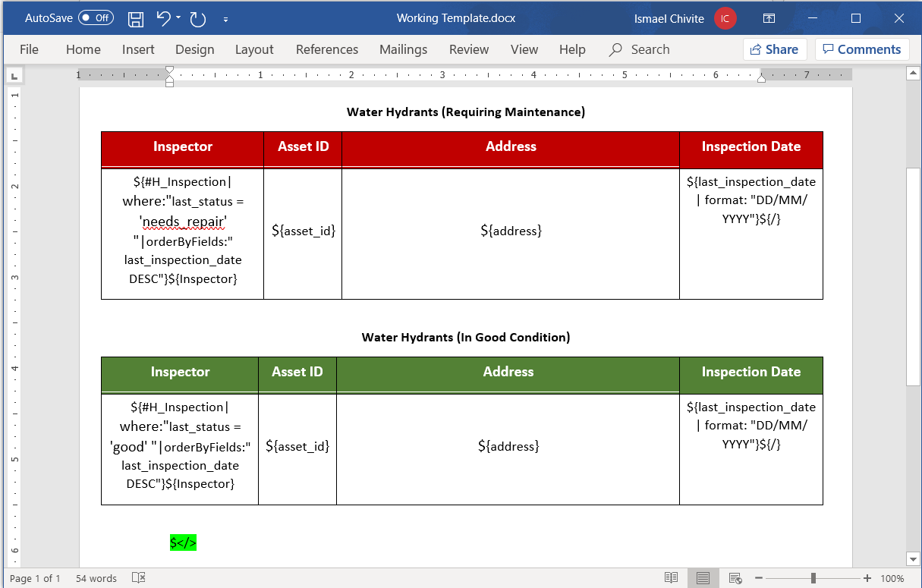Click the proofing check icon in status bar
The width and height of the screenshot is (922, 588).
[138, 578]
